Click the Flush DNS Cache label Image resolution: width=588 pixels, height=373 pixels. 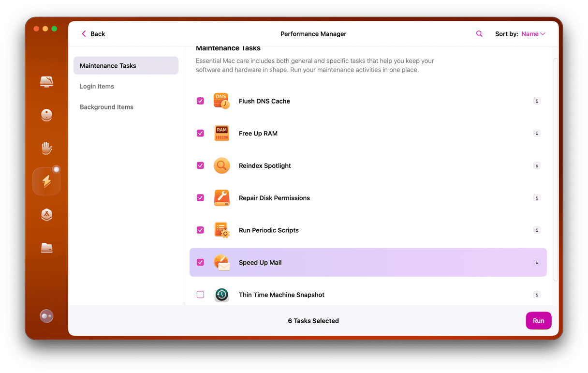pyautogui.click(x=265, y=101)
